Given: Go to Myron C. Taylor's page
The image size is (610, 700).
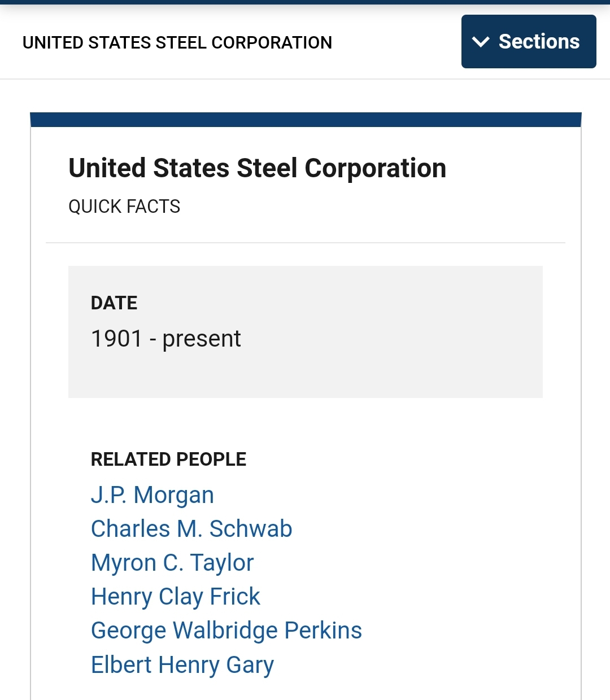Looking at the screenshot, I should pos(172,563).
